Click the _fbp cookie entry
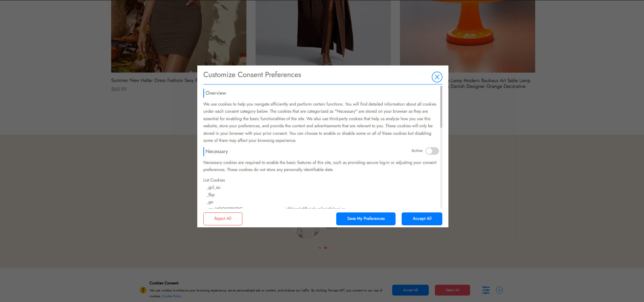 point(210,195)
